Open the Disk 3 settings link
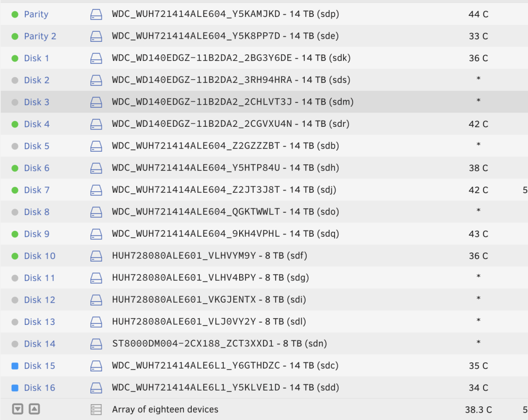 pyautogui.click(x=37, y=102)
